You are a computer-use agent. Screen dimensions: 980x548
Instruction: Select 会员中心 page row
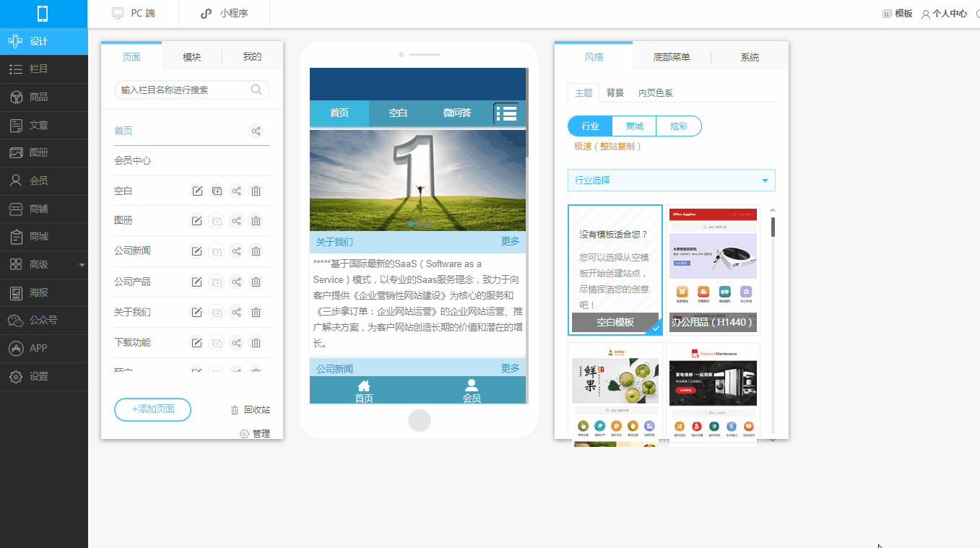point(192,160)
